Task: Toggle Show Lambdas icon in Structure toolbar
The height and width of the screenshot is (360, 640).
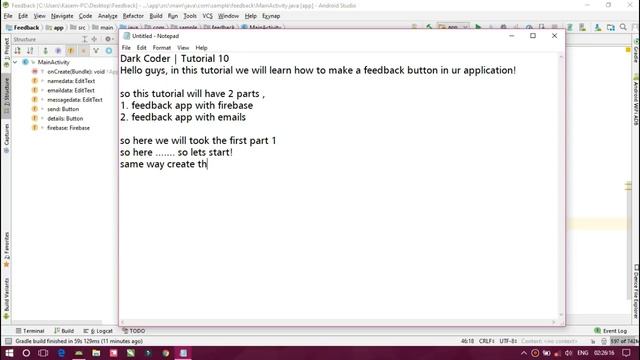Action: (x=96, y=51)
